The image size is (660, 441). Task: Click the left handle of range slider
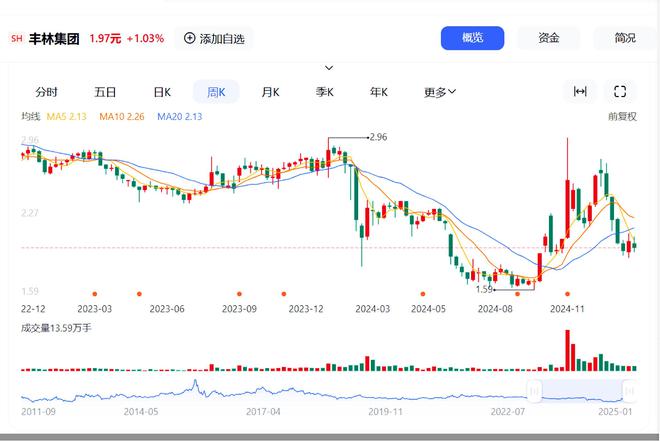pos(535,391)
